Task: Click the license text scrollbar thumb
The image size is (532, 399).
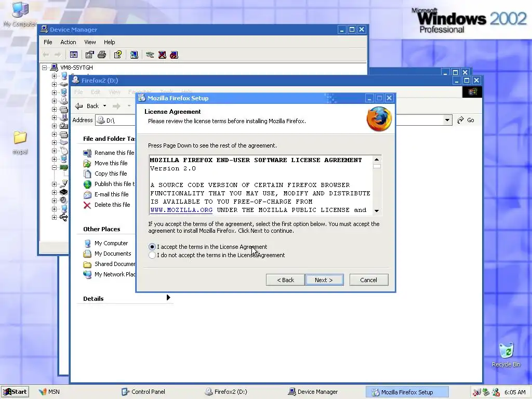Action: point(377,166)
